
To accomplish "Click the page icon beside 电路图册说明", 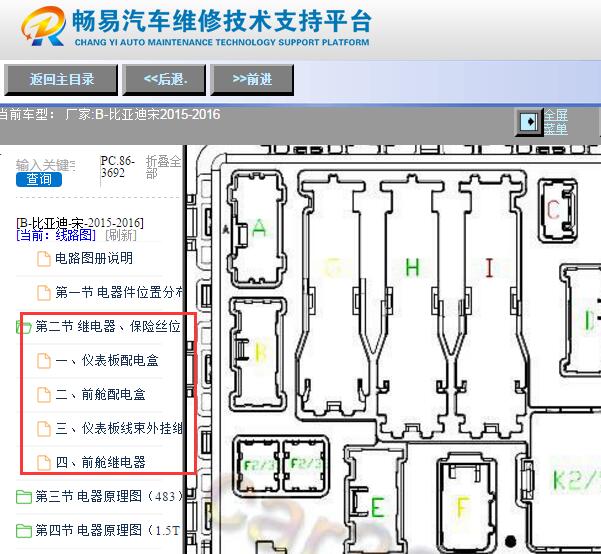I will pyautogui.click(x=43, y=258).
